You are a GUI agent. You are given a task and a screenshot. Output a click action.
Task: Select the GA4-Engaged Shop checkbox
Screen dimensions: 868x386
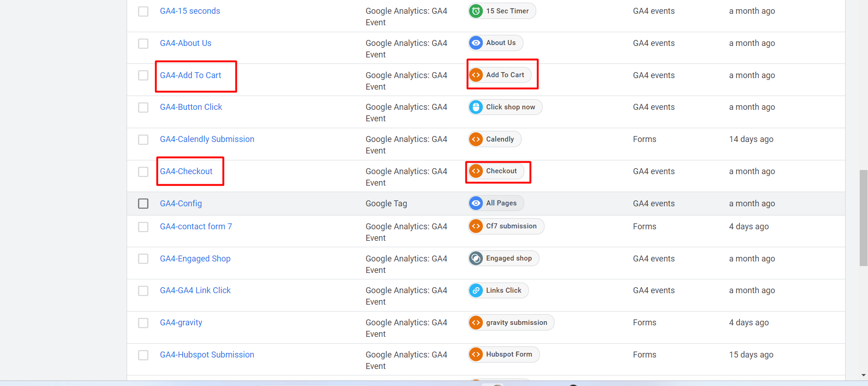[143, 259]
